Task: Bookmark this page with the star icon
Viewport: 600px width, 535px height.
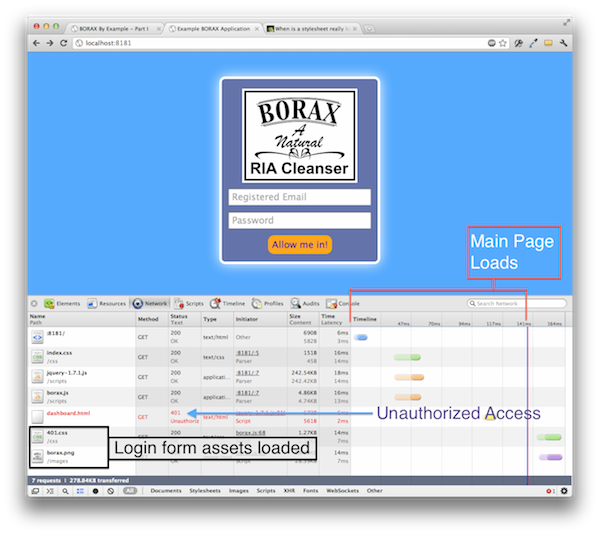Action: (503, 43)
